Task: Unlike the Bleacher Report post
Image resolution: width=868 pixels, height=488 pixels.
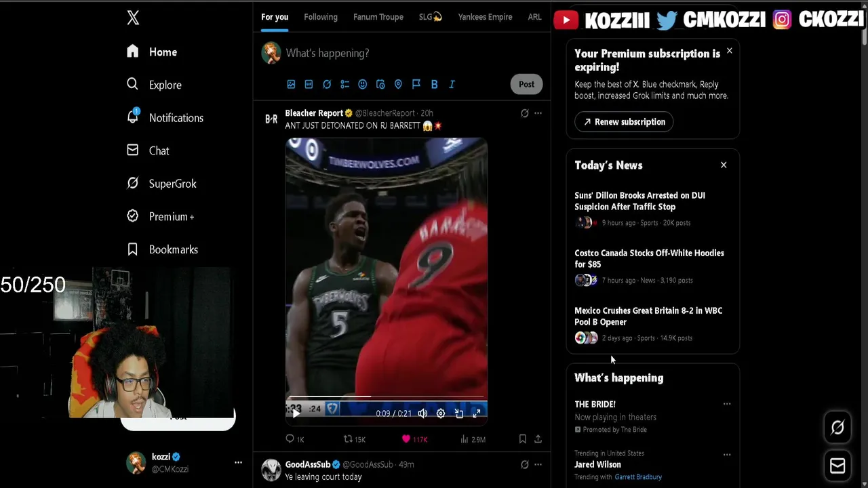Action: (414, 439)
